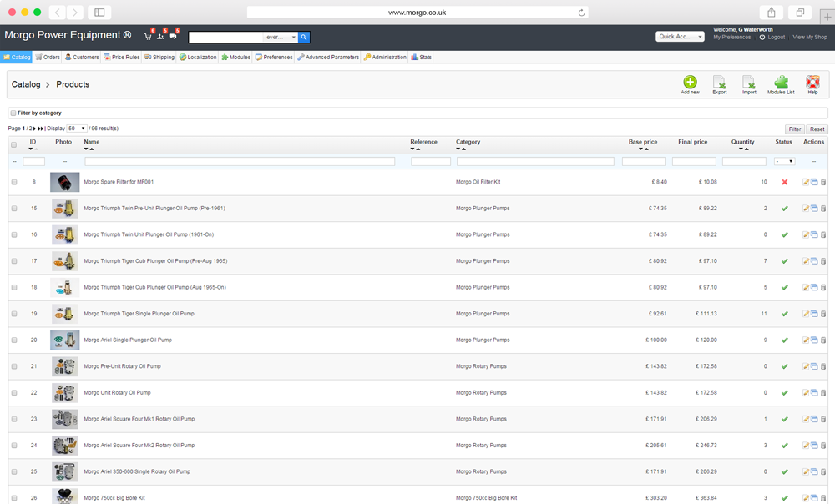Select the checkbox for product ID 25

(x=14, y=472)
